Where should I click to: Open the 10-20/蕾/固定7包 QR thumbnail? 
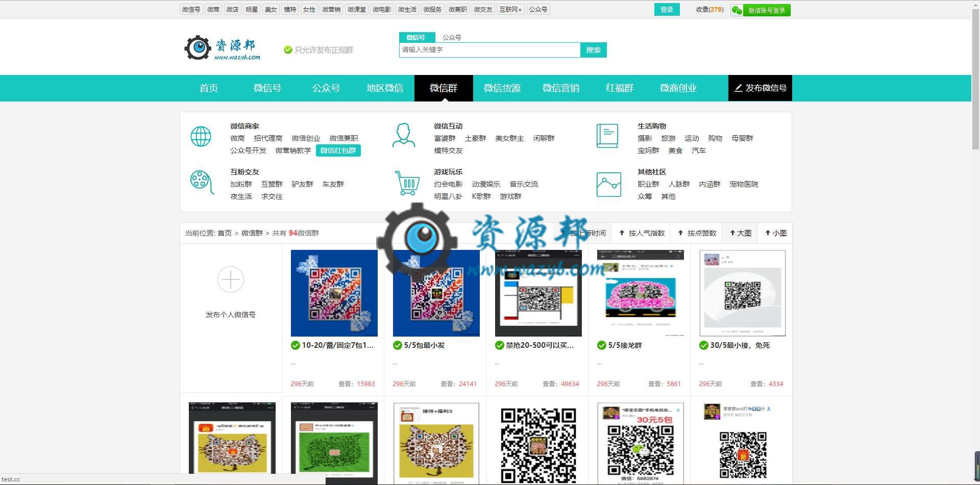pyautogui.click(x=334, y=293)
